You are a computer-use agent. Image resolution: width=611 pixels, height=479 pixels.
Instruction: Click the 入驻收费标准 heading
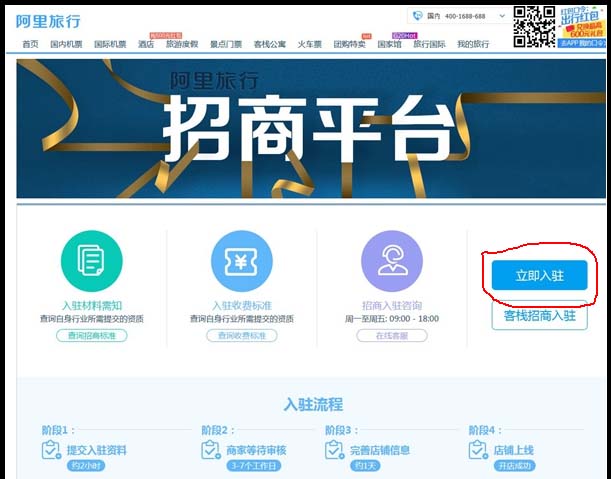coord(242,306)
